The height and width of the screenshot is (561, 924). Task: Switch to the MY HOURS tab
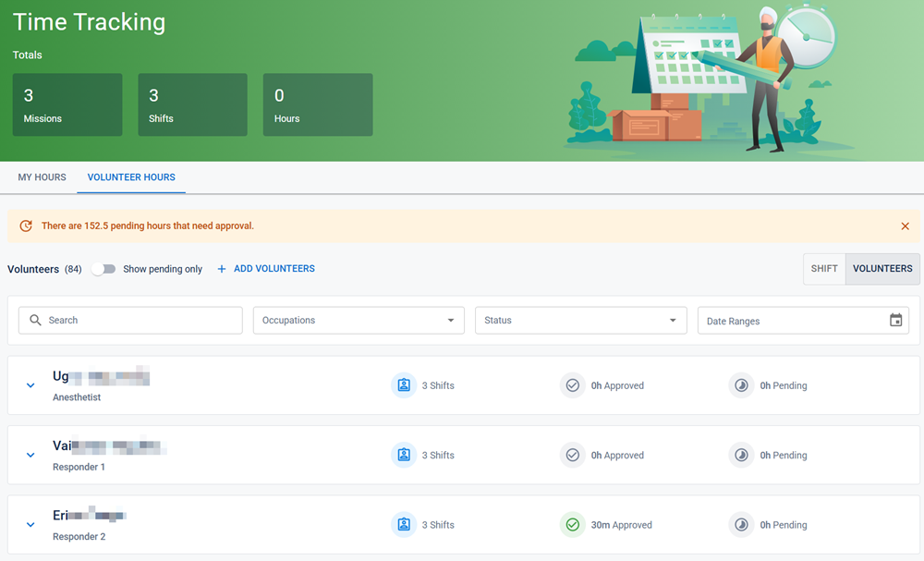pyautogui.click(x=42, y=177)
